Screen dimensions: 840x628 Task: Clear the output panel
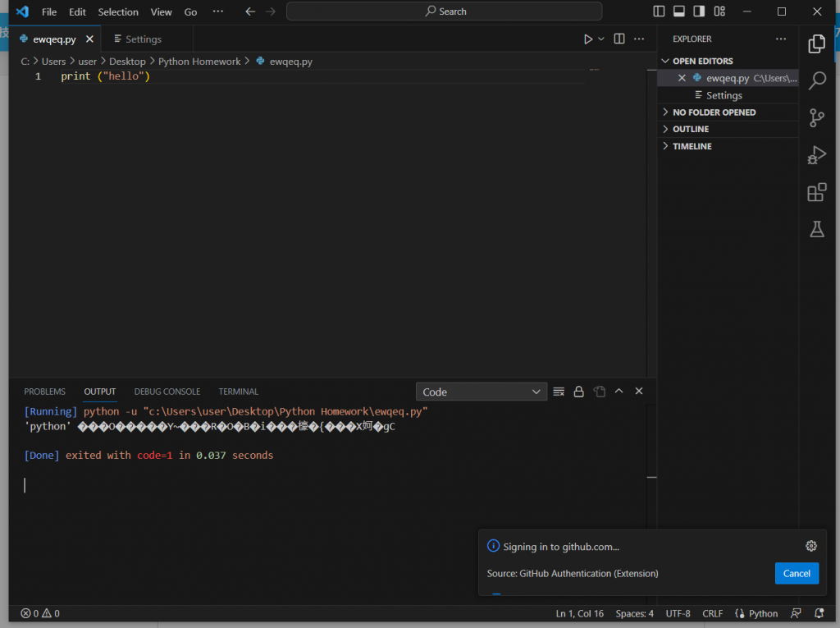tap(559, 392)
